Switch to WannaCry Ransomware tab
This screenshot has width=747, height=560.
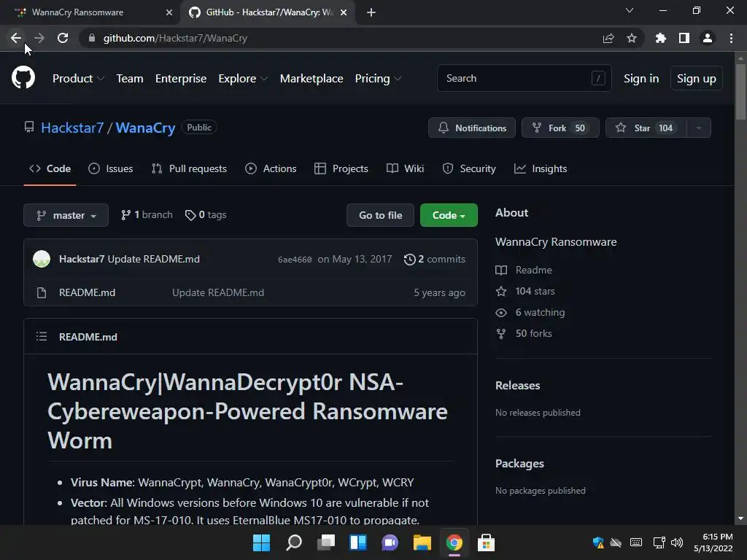click(x=90, y=12)
